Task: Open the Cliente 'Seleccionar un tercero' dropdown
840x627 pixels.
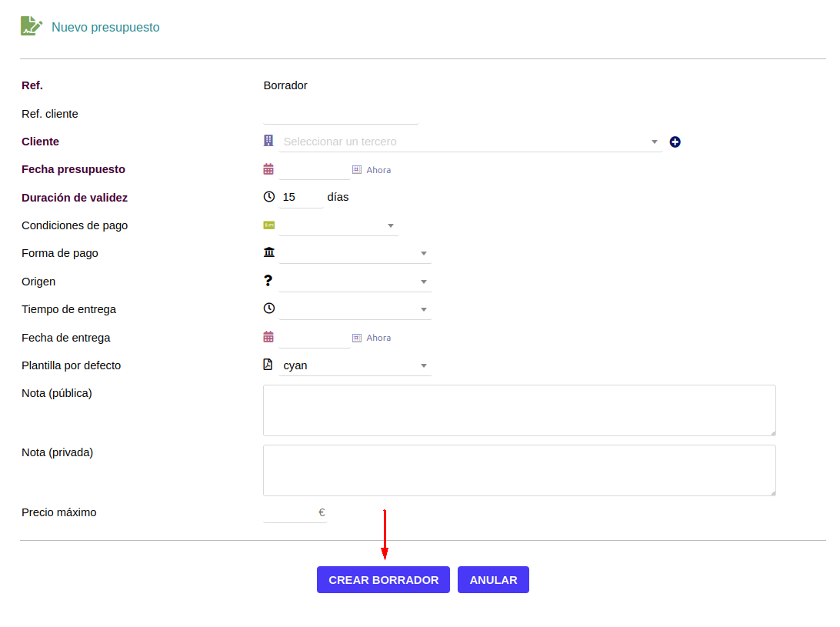Action: click(469, 142)
